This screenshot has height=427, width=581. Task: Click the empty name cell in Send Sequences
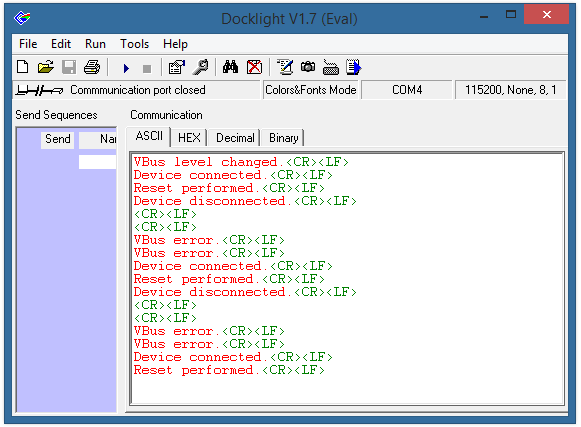[x=97, y=162]
